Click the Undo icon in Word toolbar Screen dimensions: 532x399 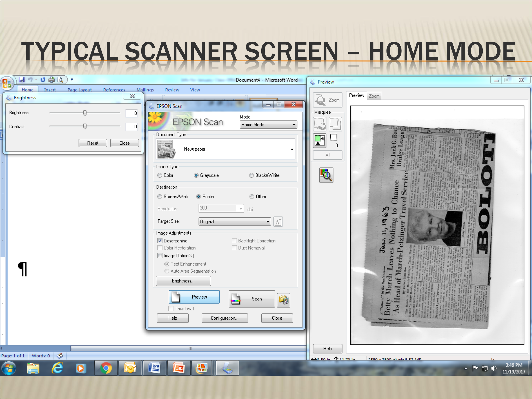(30, 80)
